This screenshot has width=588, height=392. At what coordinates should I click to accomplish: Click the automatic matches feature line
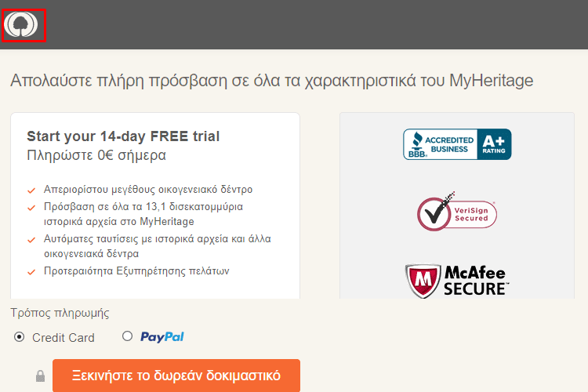157,246
